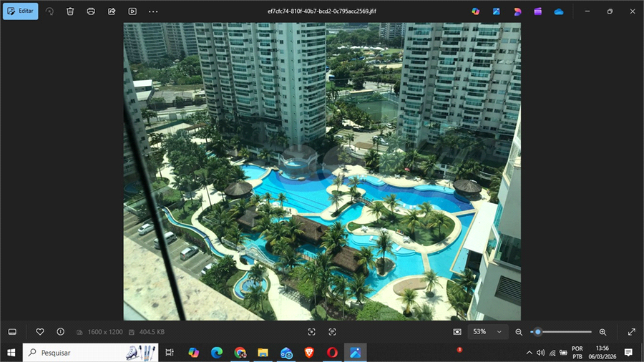Start the slideshow with the play icon
Viewport: 644px width, 362px height.
(x=132, y=11)
